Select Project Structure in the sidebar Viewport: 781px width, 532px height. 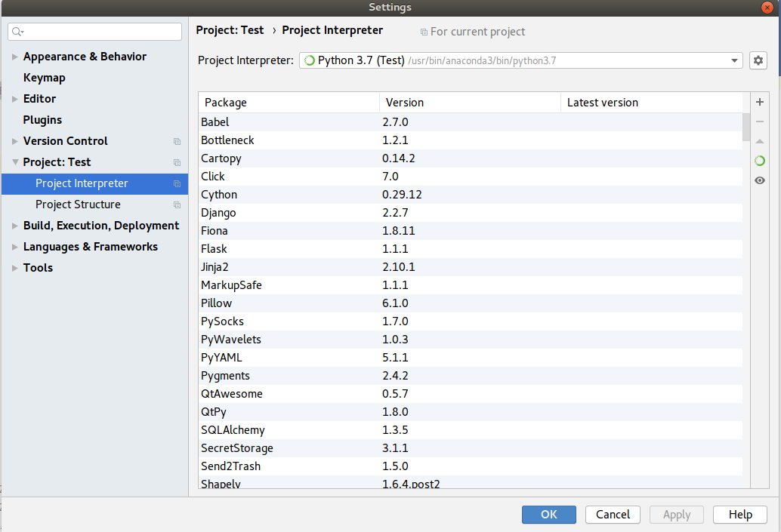(78, 204)
